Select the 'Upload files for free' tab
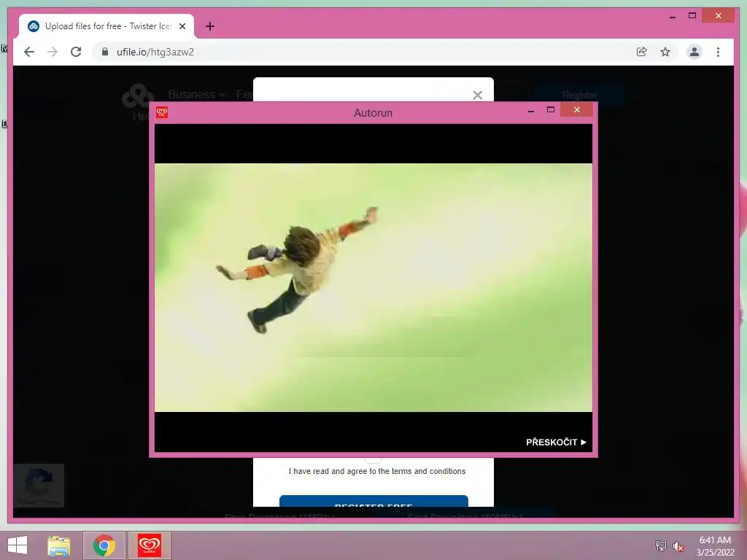747x560 pixels. (107, 26)
